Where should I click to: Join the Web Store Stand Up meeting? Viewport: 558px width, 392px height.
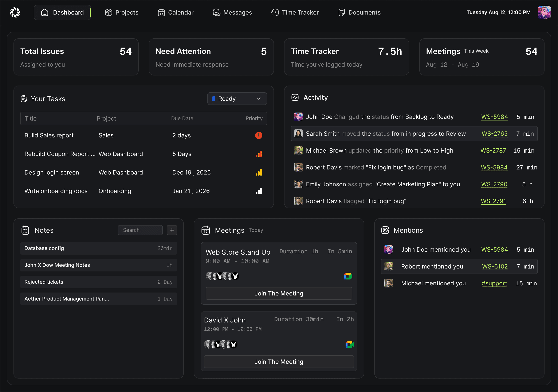(x=279, y=293)
